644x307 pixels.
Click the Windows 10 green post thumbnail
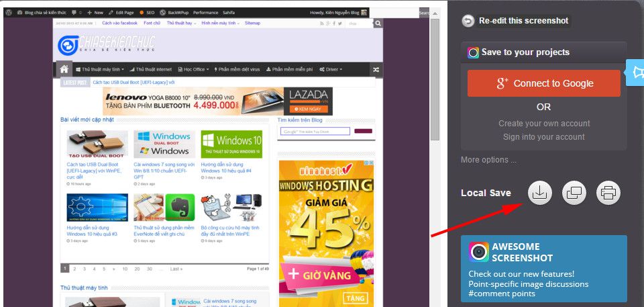coord(231,144)
